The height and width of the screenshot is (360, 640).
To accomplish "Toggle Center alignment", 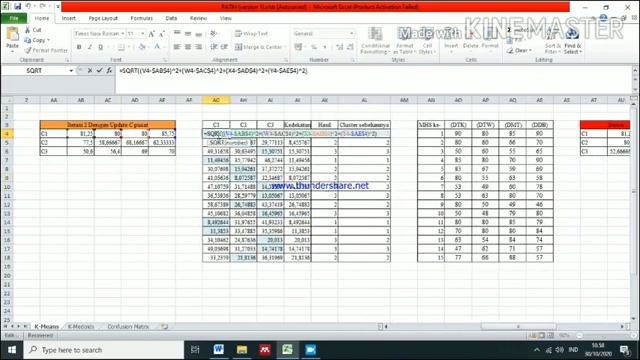I will [188, 47].
